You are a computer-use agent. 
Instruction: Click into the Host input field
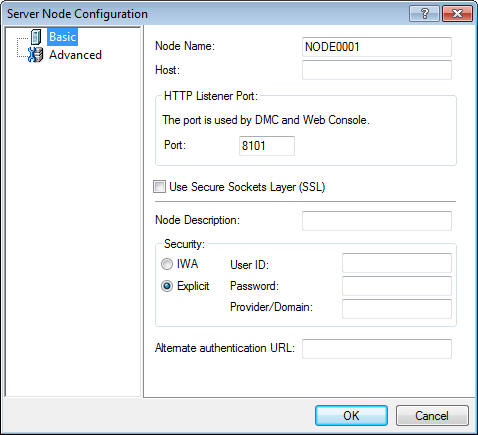377,70
